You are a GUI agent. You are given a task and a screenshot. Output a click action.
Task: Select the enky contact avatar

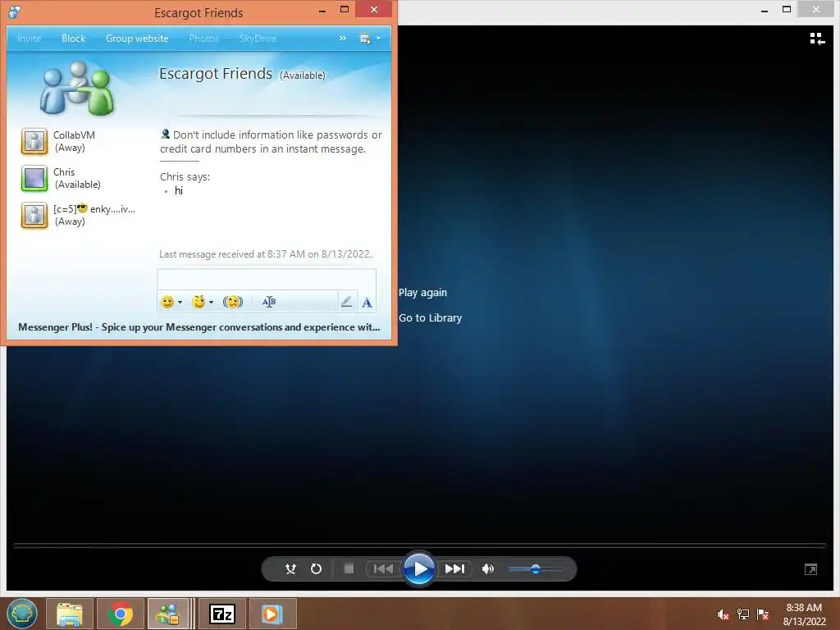coord(34,216)
